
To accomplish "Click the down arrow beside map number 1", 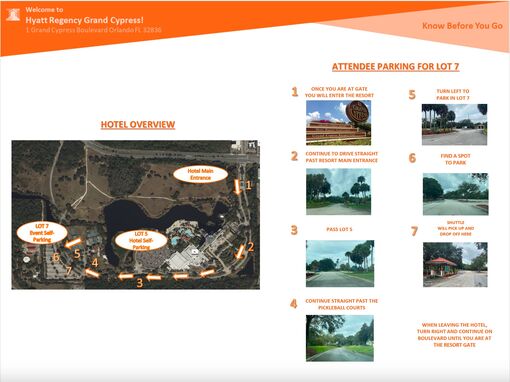I will [x=237, y=187].
